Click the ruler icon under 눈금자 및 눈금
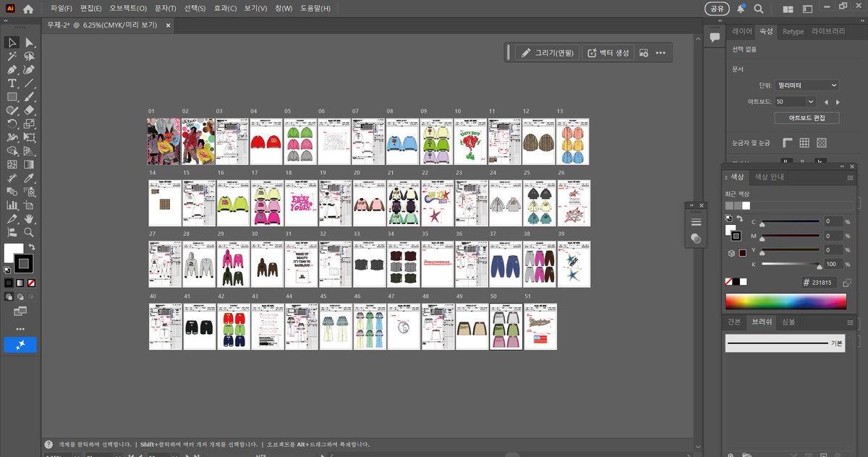The width and height of the screenshot is (868, 457). [x=786, y=142]
